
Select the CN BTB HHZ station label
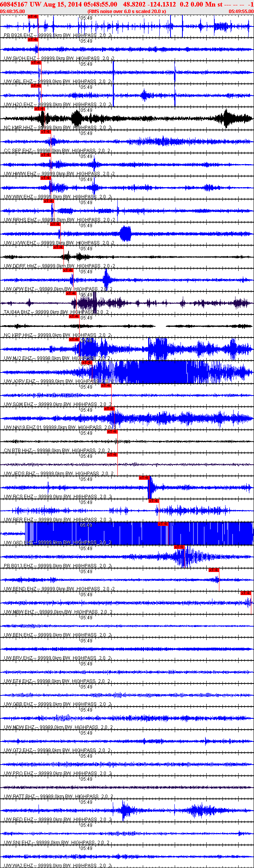click(18, 451)
